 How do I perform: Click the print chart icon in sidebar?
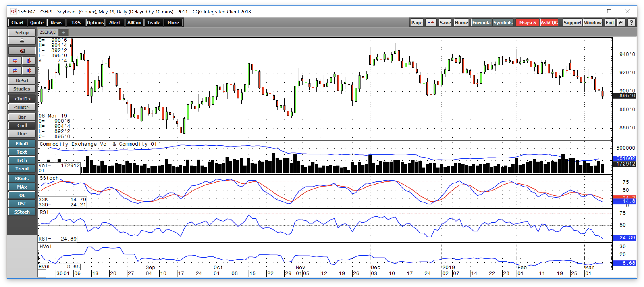click(x=22, y=40)
